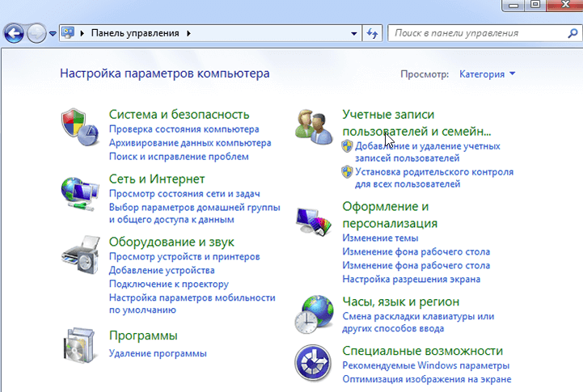Open Сеть и Интернет category
Screen dimensions: 583x392
157,179
